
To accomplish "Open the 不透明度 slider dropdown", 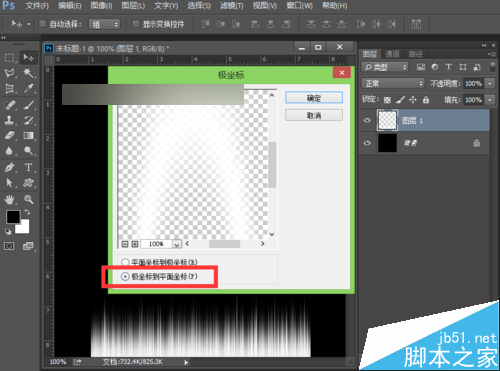I will click(490, 83).
